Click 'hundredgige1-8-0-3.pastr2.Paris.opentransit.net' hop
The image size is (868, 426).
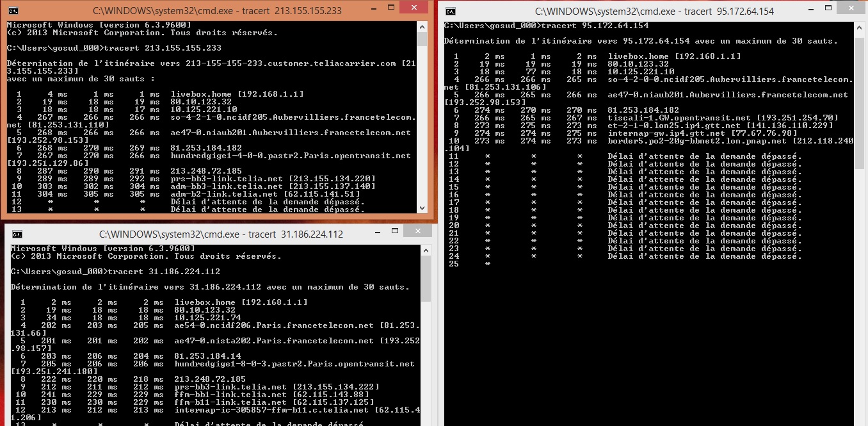tap(294, 364)
